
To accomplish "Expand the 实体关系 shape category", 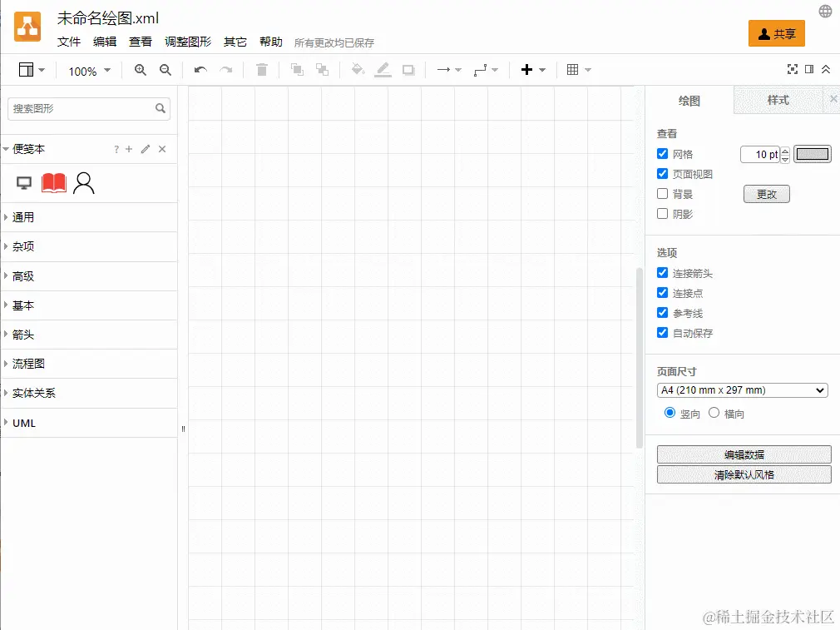I will [89, 393].
